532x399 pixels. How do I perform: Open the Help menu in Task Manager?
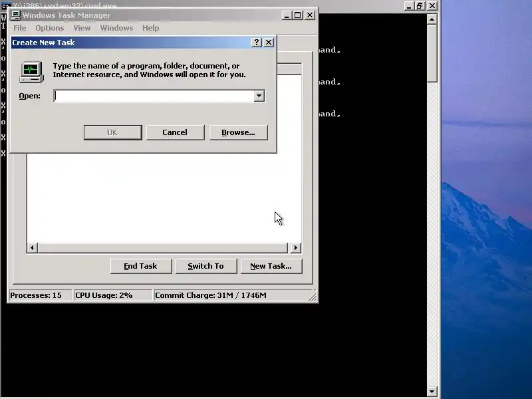pyautogui.click(x=151, y=28)
